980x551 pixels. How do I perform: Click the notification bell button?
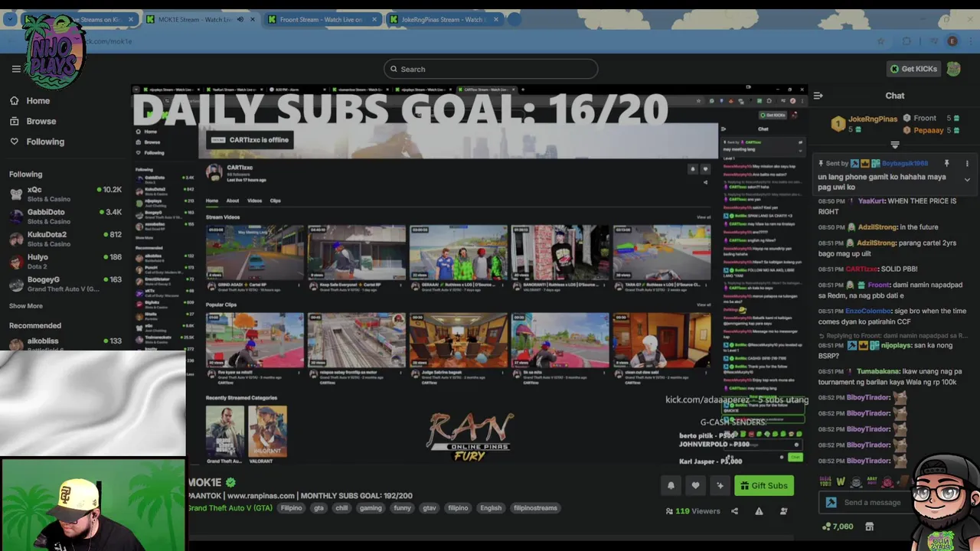pos(671,485)
